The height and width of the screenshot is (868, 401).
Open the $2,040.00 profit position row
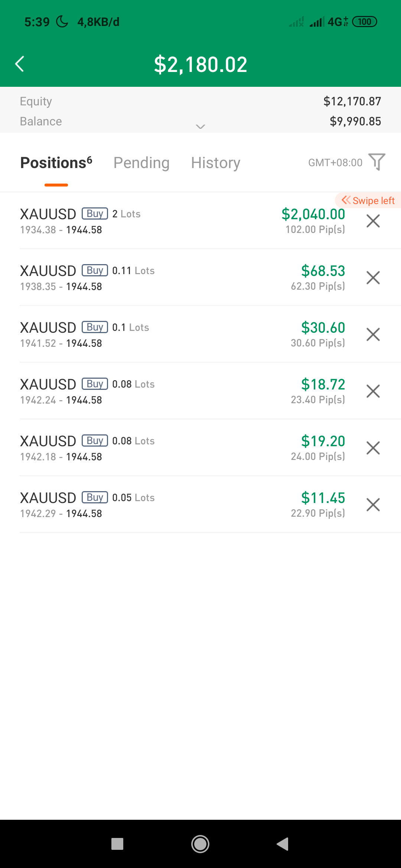[x=200, y=221]
